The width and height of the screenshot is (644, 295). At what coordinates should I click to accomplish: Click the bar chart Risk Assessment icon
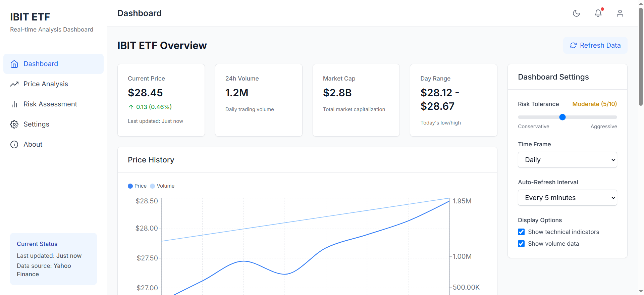pyautogui.click(x=14, y=104)
